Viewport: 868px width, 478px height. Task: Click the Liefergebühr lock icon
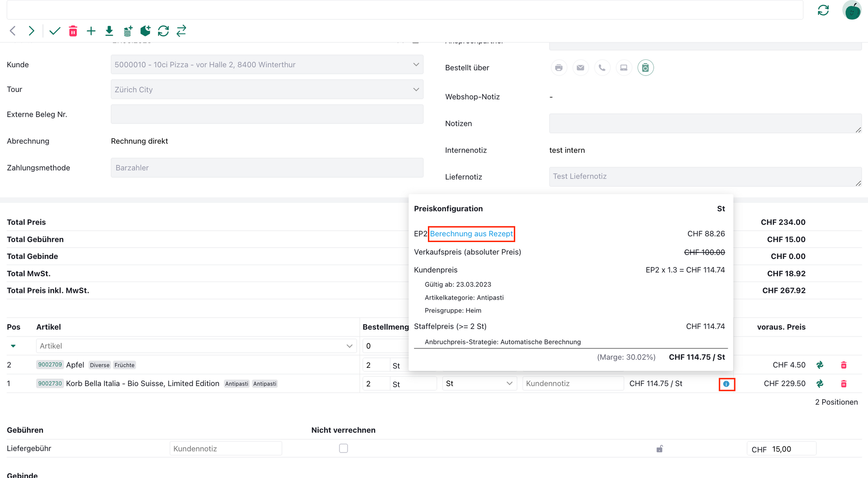(659, 449)
